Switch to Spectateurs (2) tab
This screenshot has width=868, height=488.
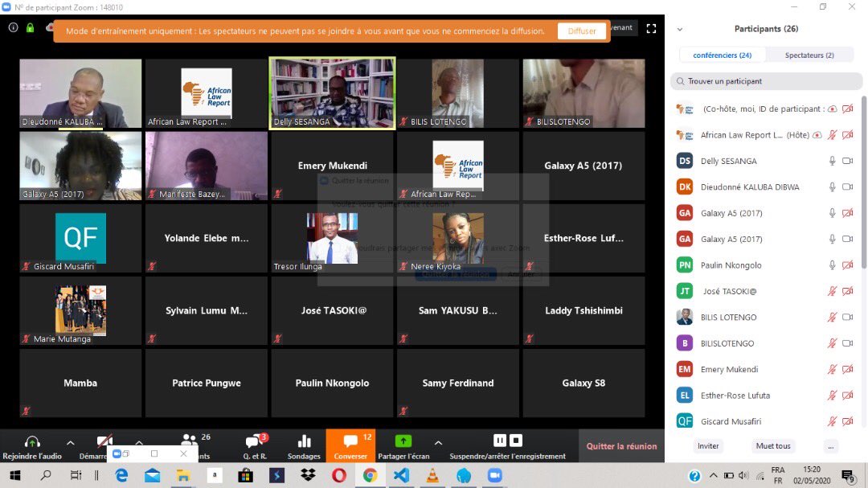point(809,55)
